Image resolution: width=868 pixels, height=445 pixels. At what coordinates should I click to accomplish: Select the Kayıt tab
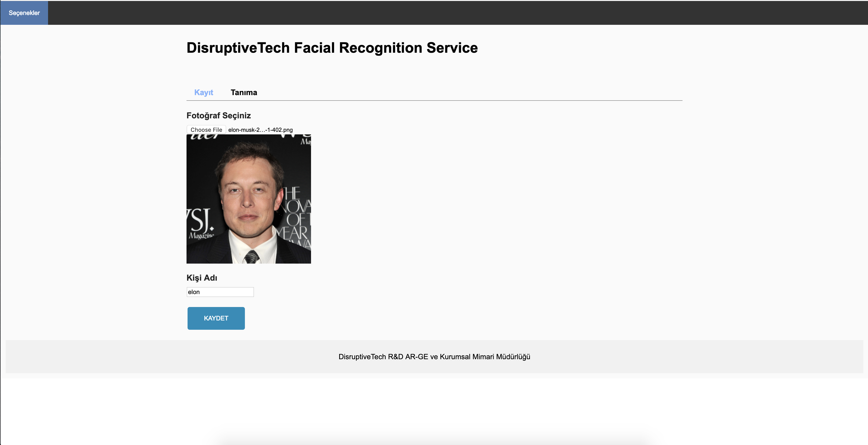click(204, 92)
